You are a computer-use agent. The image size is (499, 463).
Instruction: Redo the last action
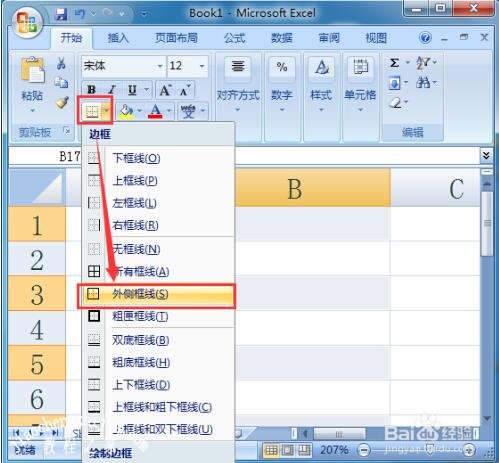108,14
